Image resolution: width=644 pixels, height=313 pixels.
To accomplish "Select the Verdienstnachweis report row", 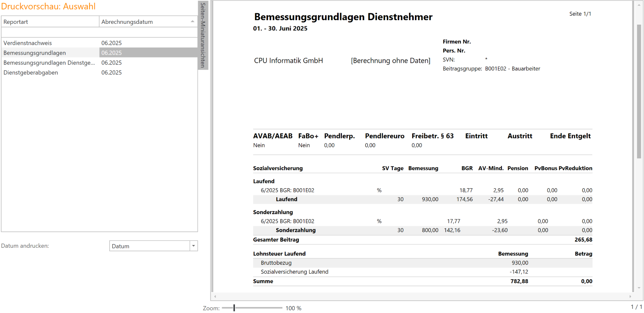I will [x=99, y=43].
